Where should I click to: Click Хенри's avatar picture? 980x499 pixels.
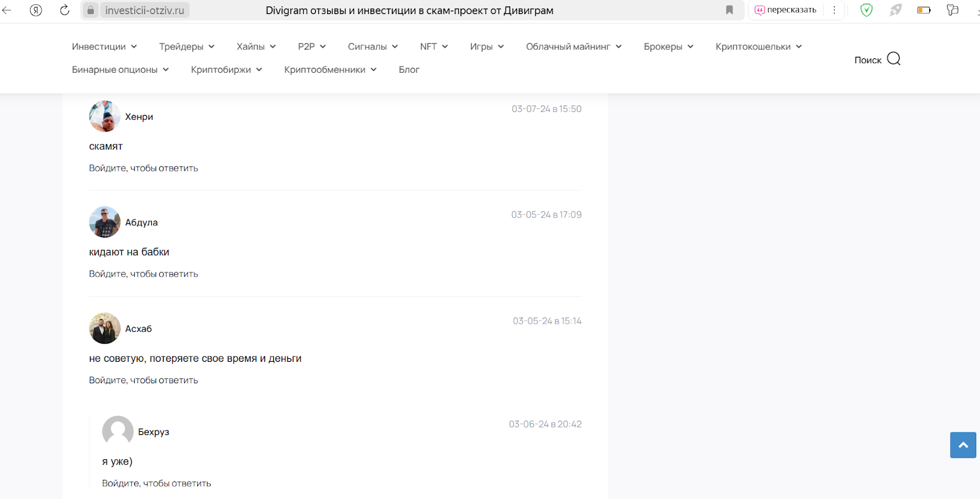[x=105, y=116]
